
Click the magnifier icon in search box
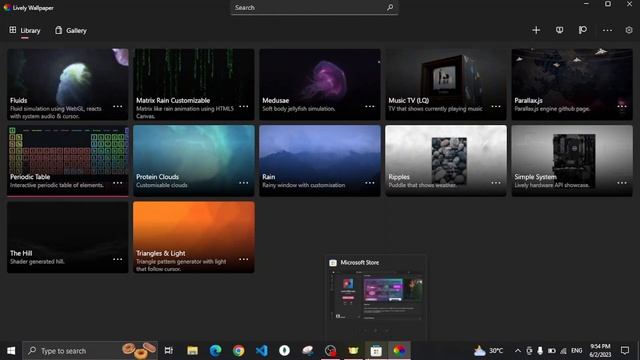pos(390,7)
